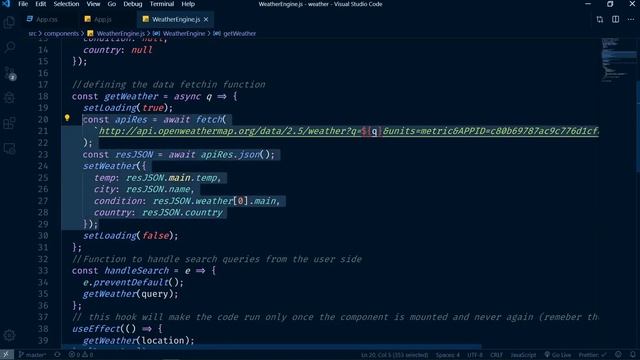Click 'preventDefault' on line 34

click(131, 282)
